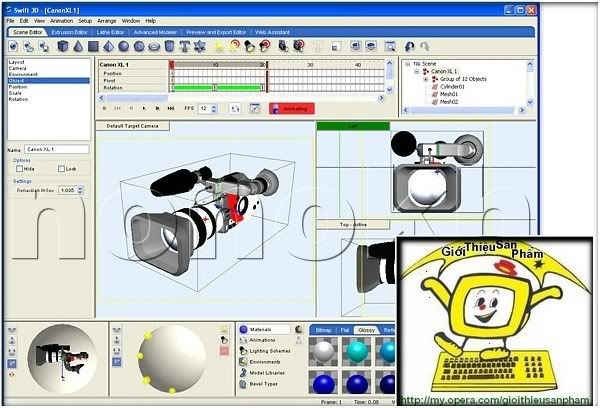
Task: Apply the teal glossy material swatch
Action: [357, 351]
